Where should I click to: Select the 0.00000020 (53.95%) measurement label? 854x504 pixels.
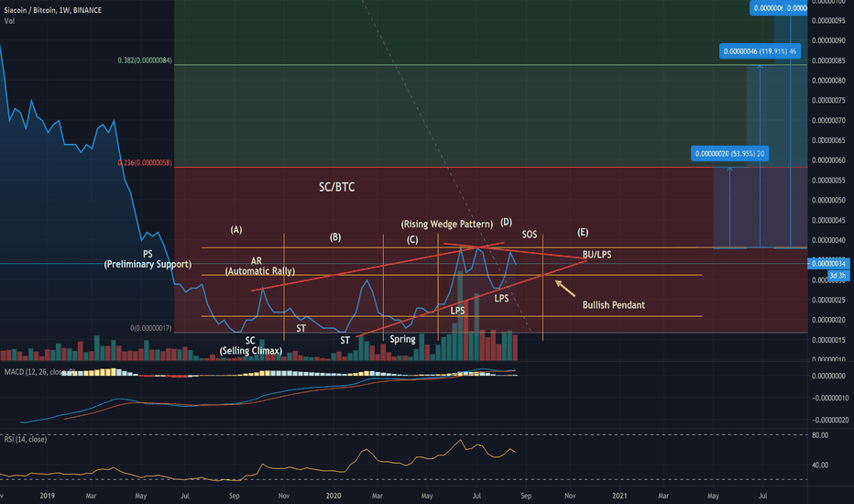click(x=729, y=154)
